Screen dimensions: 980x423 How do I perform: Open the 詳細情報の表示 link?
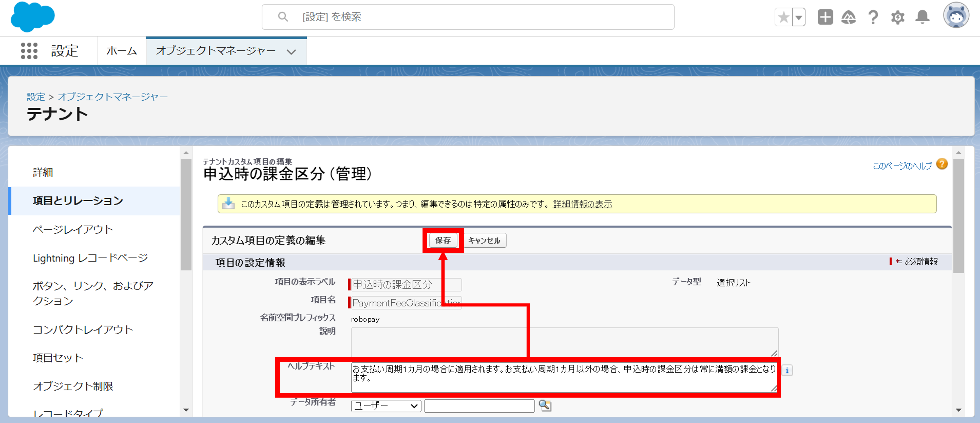pos(582,204)
